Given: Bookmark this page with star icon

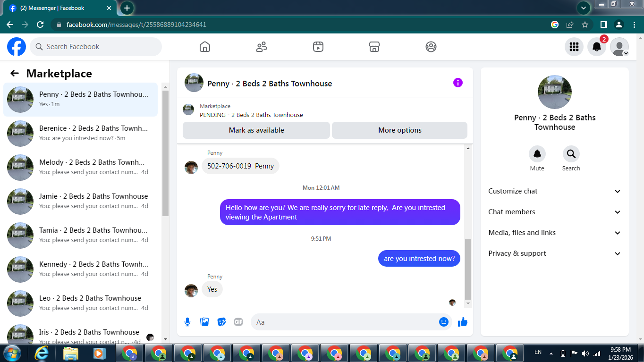Looking at the screenshot, I should tap(585, 25).
